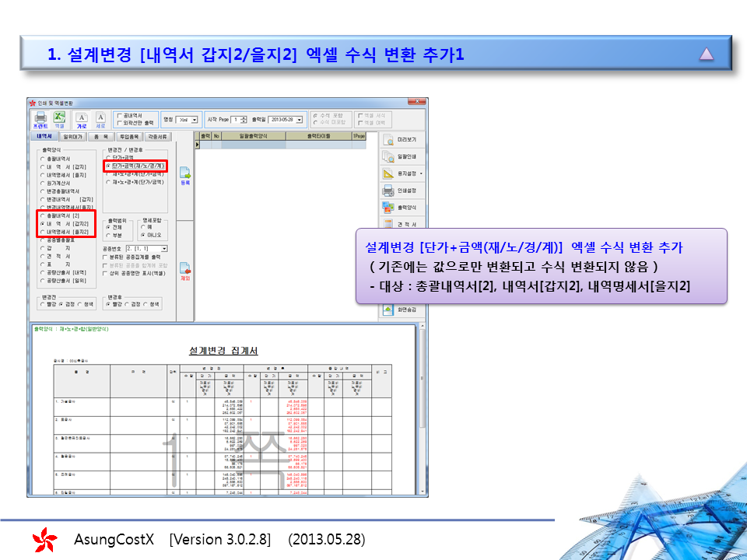Click the 엑셀 export icon
This screenshot has width=747, height=560.
click(59, 117)
